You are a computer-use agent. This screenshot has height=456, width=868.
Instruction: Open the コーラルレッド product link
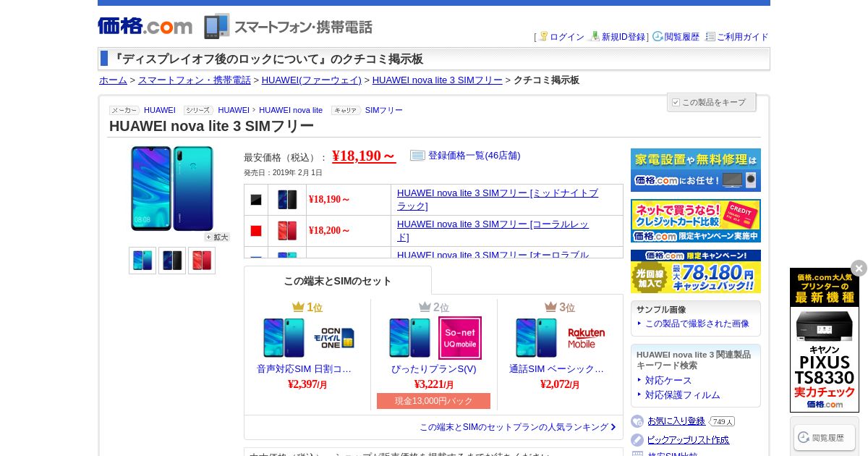[x=493, y=231]
